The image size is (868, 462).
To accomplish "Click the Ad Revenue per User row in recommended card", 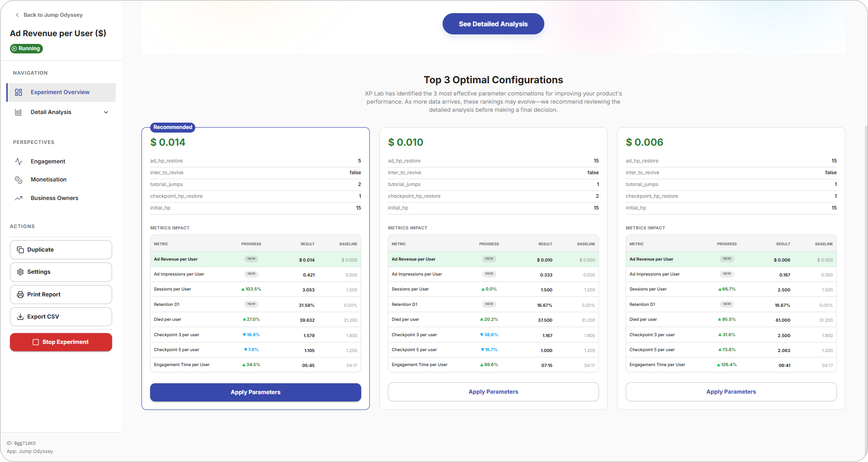I will (x=255, y=259).
